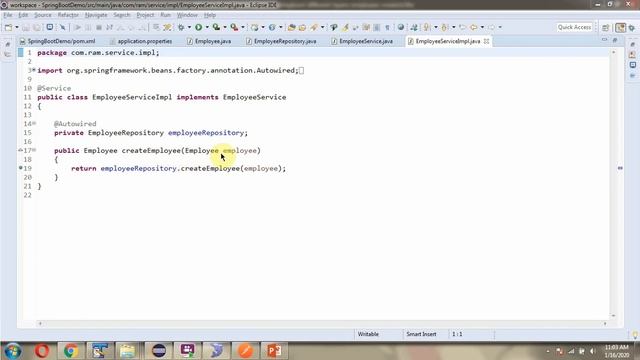The height and width of the screenshot is (360, 640).
Task: Switch to SpringBootDemo/pom.xml tab
Action: [58, 41]
